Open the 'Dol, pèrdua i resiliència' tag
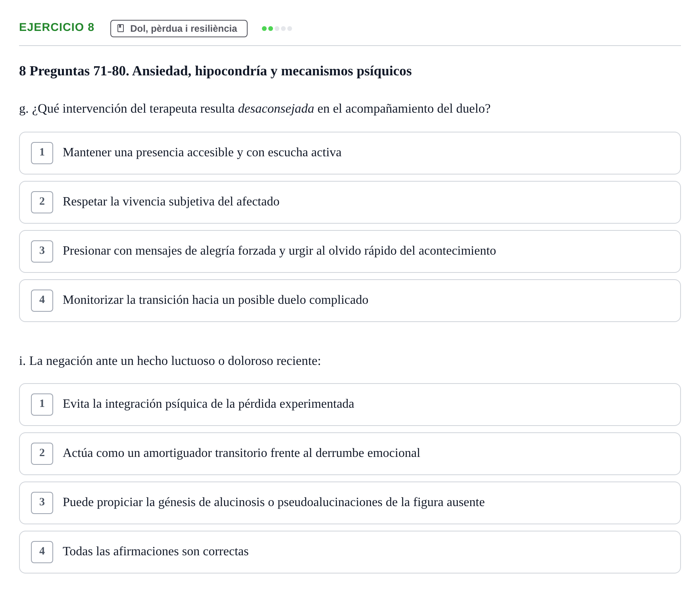 click(x=179, y=29)
